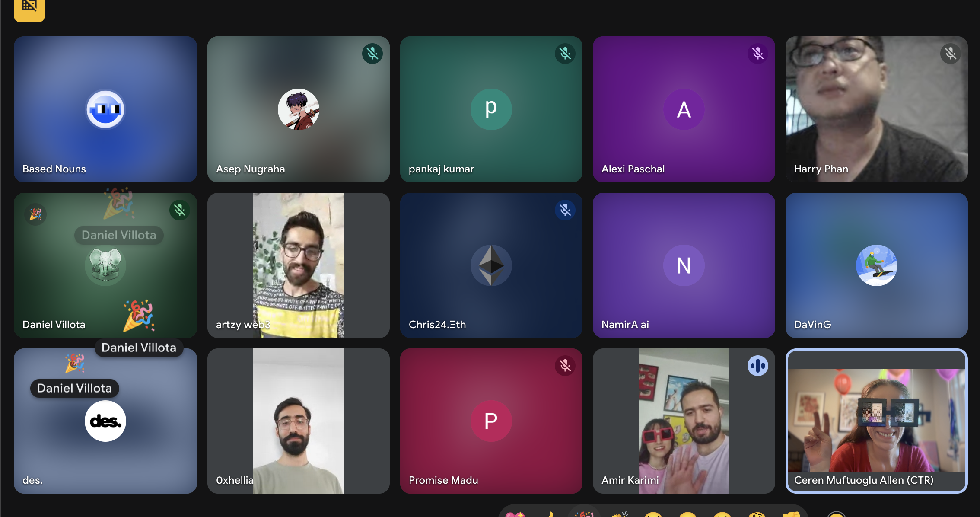Image resolution: width=980 pixels, height=517 pixels.
Task: Click muted mic icon on Chris24.Ξth tile
Action: click(565, 210)
